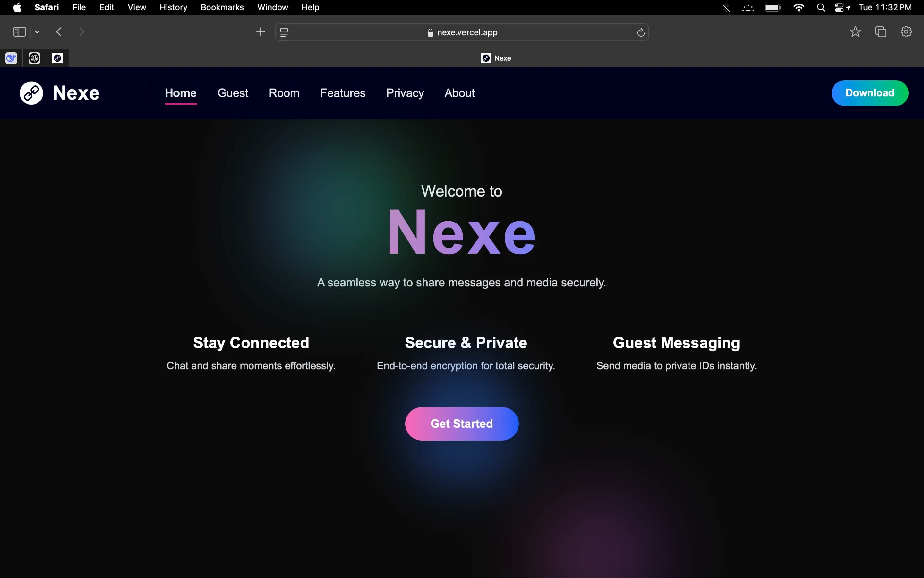Click 'Chat and share moments effortlessly.' text
Viewport: 924px width, 578px height.
(251, 366)
